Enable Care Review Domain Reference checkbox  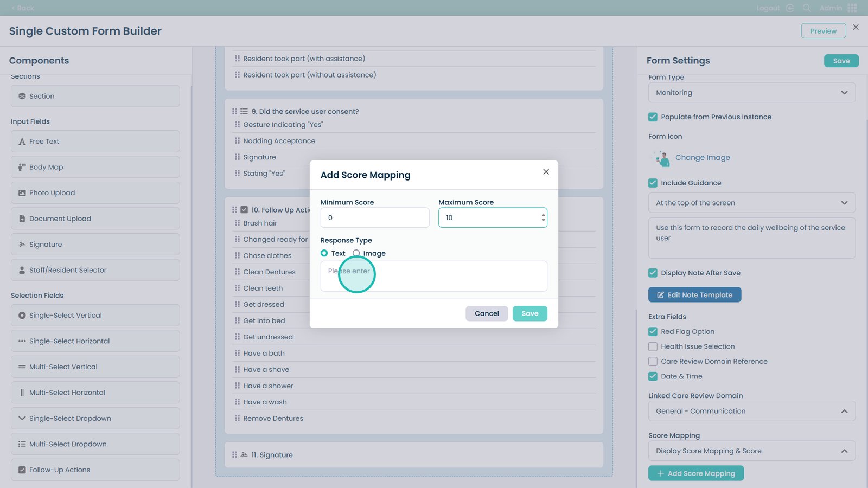(x=653, y=362)
